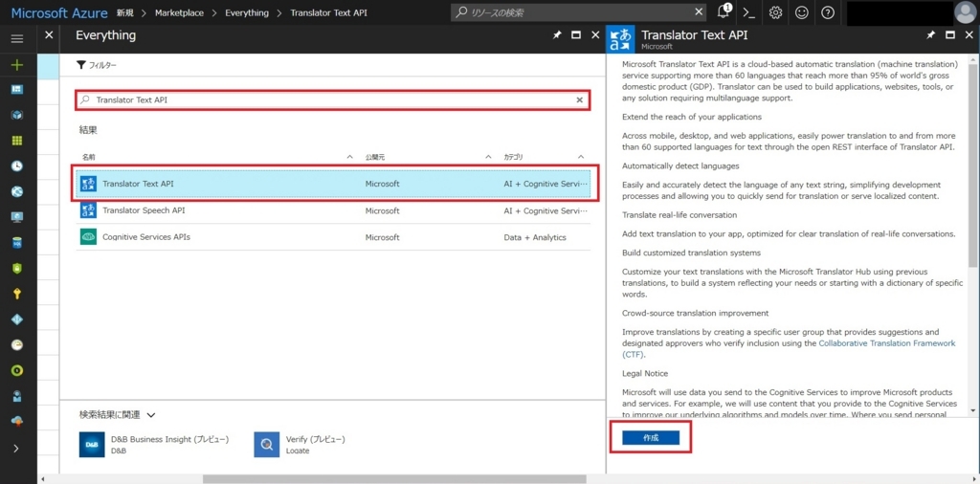980x484 pixels.
Task: Go to Microsoft Azure home link
Action: pos(58,12)
